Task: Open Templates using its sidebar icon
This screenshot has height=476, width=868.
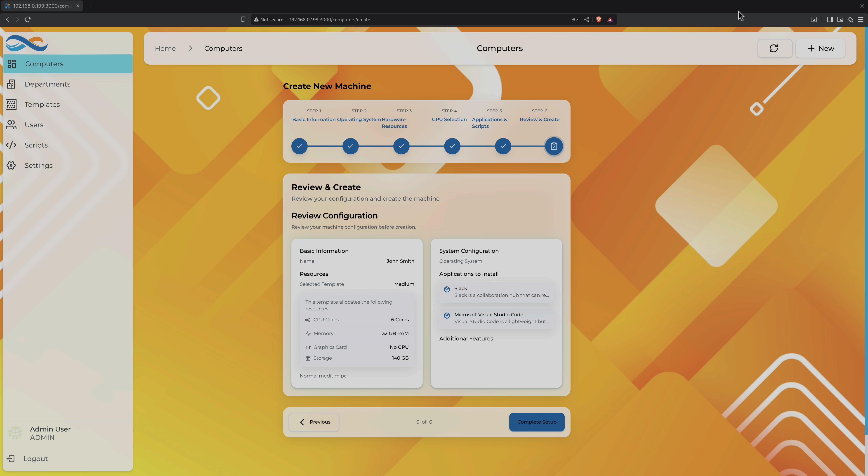Action: [x=12, y=104]
